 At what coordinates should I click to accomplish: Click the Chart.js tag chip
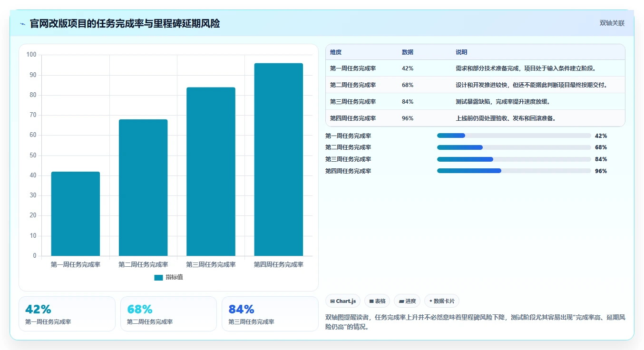[343, 301]
